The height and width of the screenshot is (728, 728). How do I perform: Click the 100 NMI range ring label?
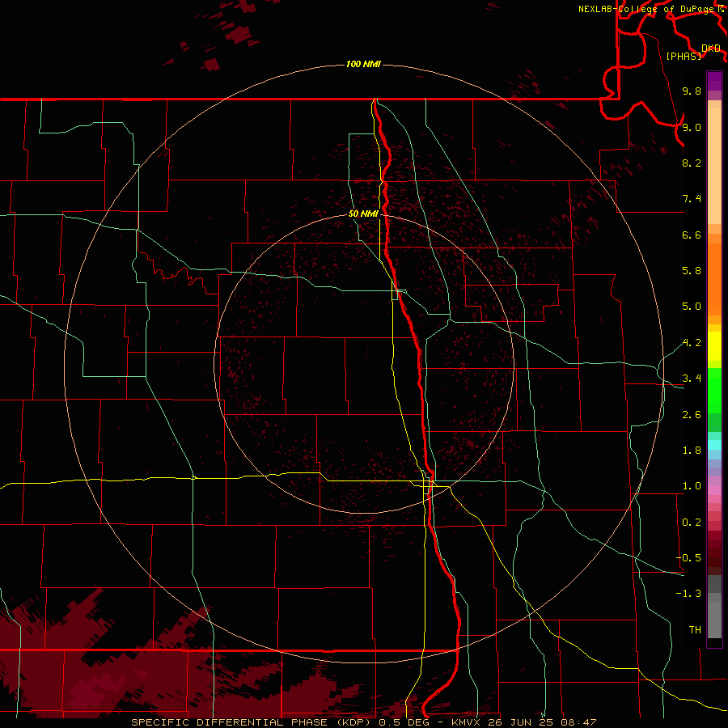click(x=363, y=64)
